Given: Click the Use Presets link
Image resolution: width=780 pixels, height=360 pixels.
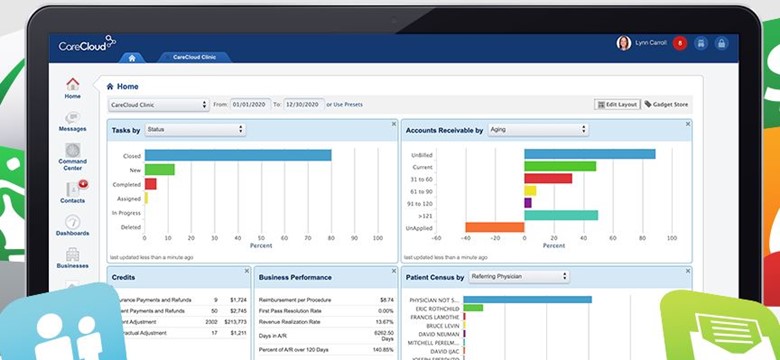Looking at the screenshot, I should (x=348, y=105).
